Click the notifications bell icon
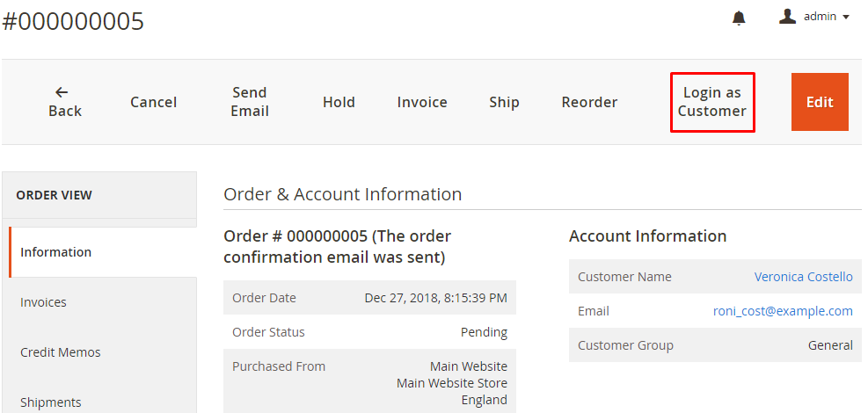 tap(739, 18)
